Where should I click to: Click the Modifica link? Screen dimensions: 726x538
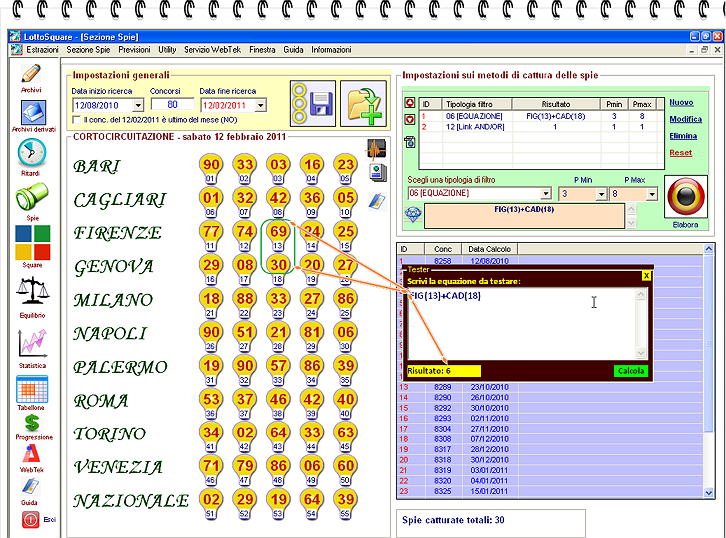point(686,119)
